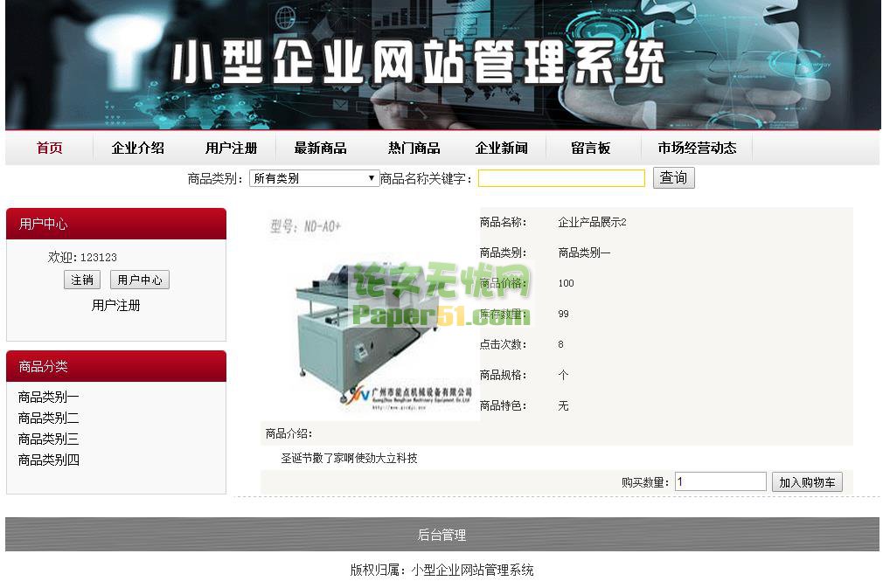Go to 企业介绍 page
883x588 pixels.
tap(138, 148)
